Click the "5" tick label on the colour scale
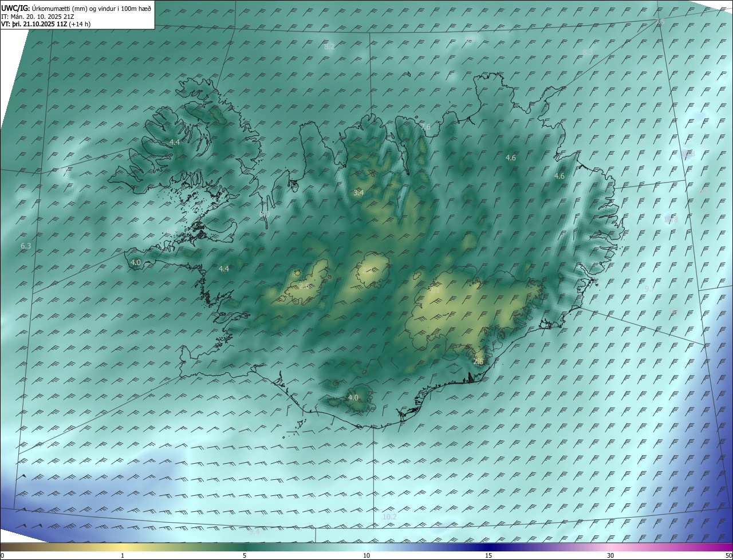Screen dimensions: 733x560 [245, 556]
